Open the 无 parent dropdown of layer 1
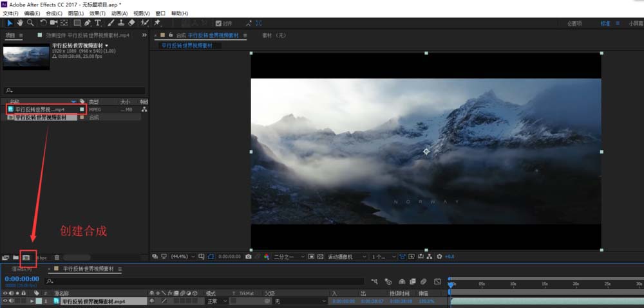This screenshot has height=308, width=644. 299,301
